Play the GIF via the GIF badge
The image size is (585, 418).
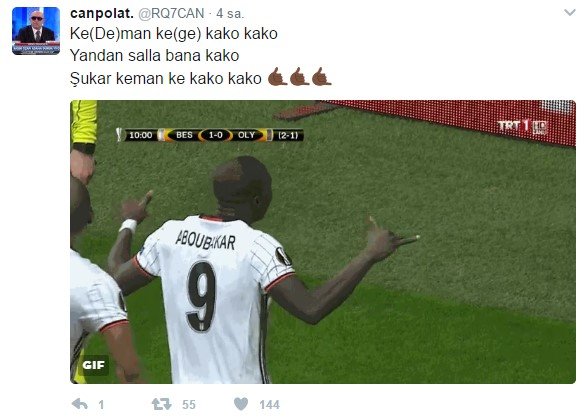point(93,365)
